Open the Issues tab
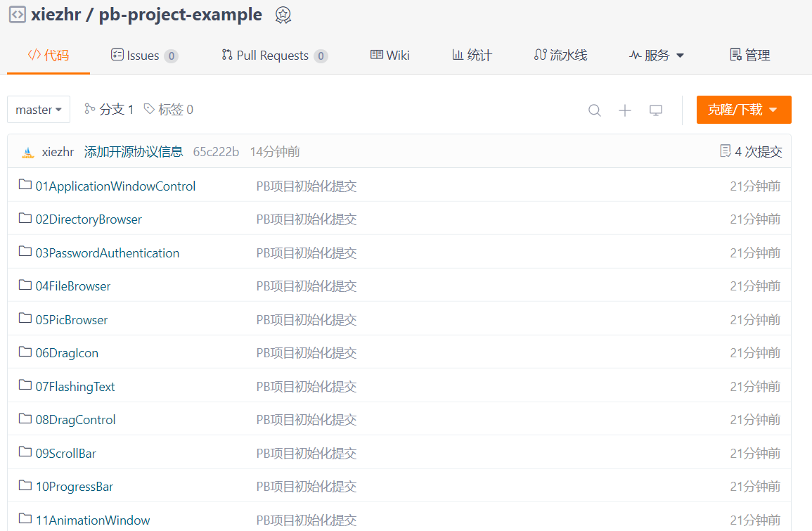812x531 pixels. point(145,56)
